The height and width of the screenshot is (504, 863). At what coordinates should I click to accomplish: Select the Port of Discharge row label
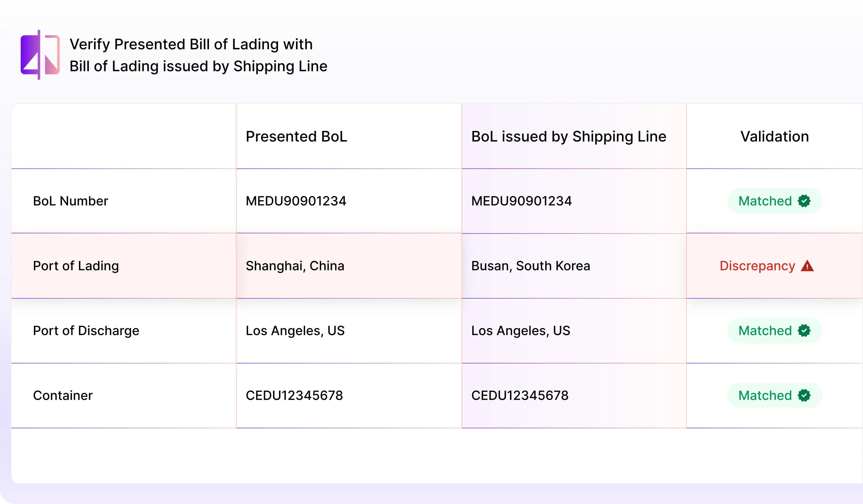(x=86, y=331)
